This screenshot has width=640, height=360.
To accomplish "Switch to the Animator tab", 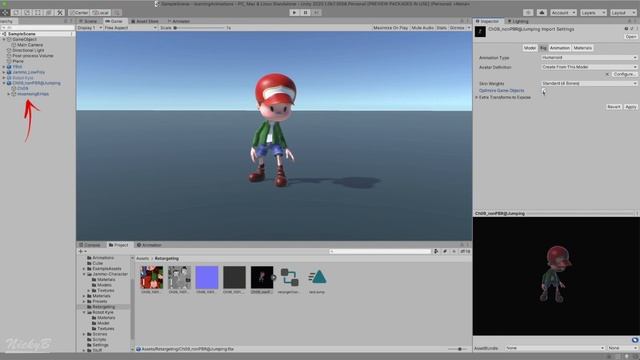I will pyautogui.click(x=179, y=21).
